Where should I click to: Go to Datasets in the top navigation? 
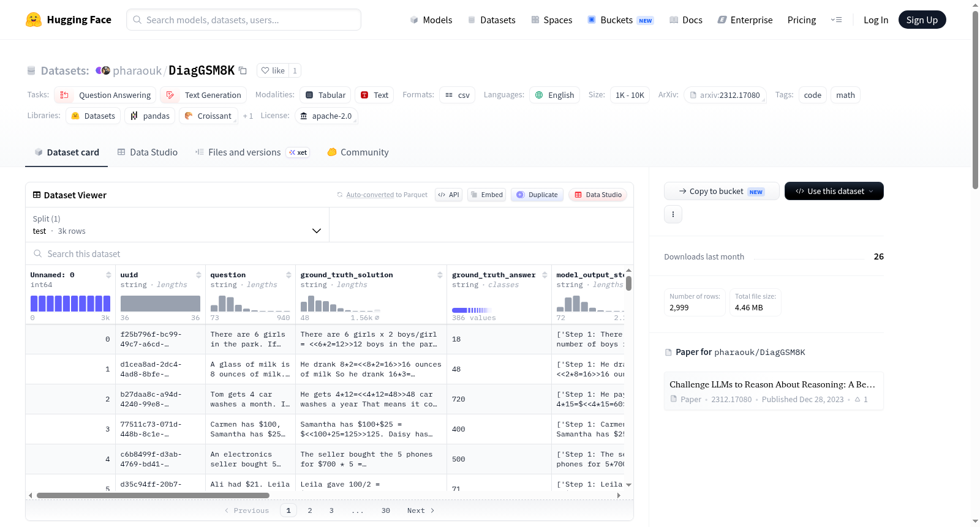click(491, 20)
